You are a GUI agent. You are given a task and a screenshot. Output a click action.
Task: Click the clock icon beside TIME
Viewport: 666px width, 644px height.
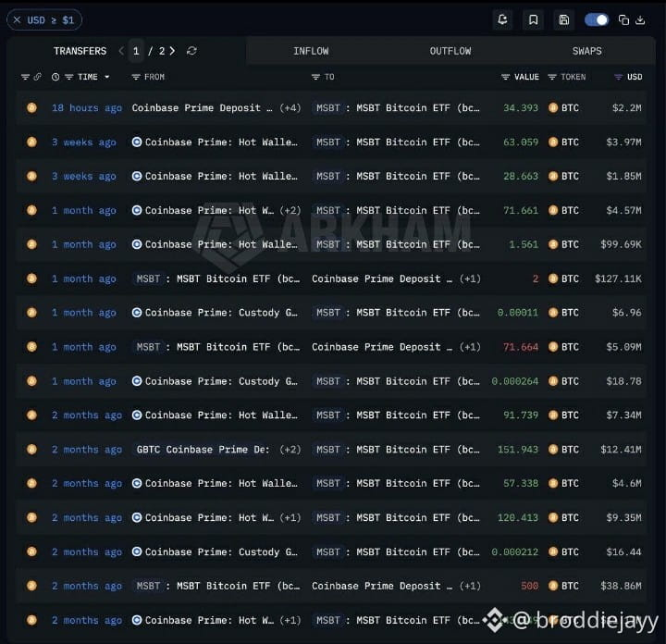[55, 77]
